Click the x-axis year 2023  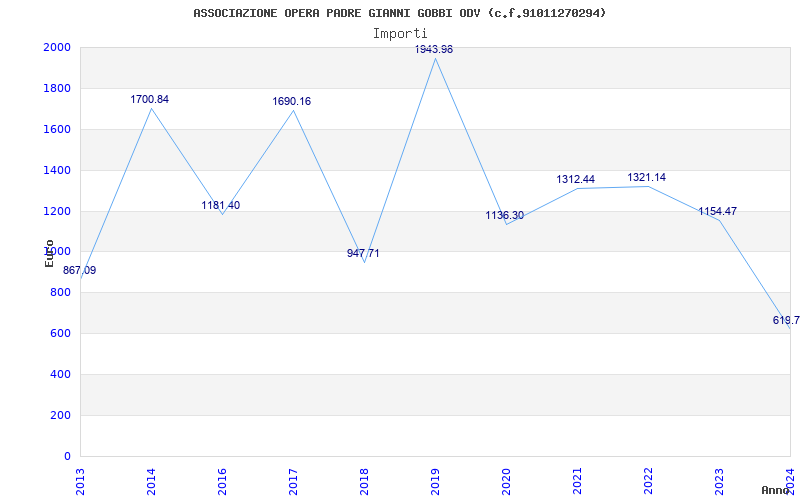(719, 481)
